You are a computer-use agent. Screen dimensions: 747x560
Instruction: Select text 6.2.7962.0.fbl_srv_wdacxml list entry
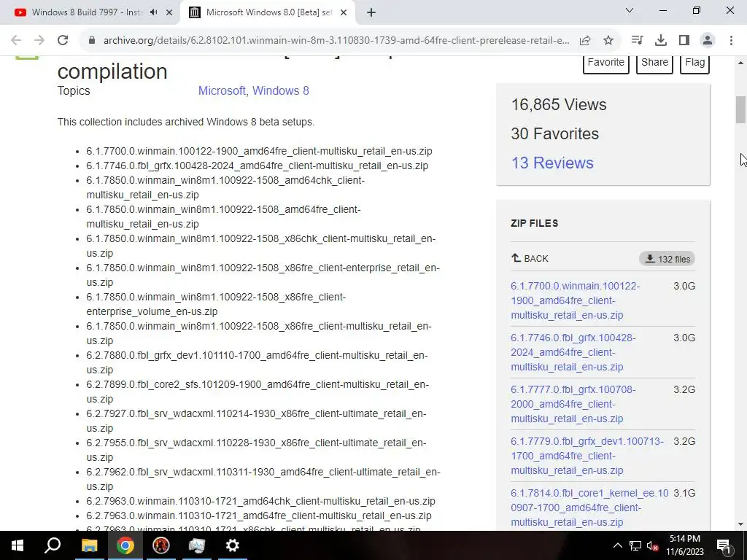[263, 478]
